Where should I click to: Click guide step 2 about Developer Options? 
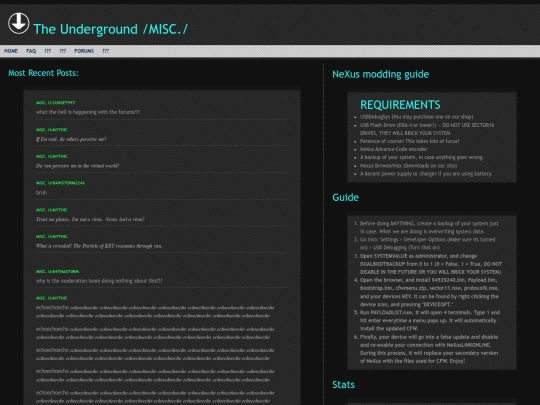click(x=427, y=243)
